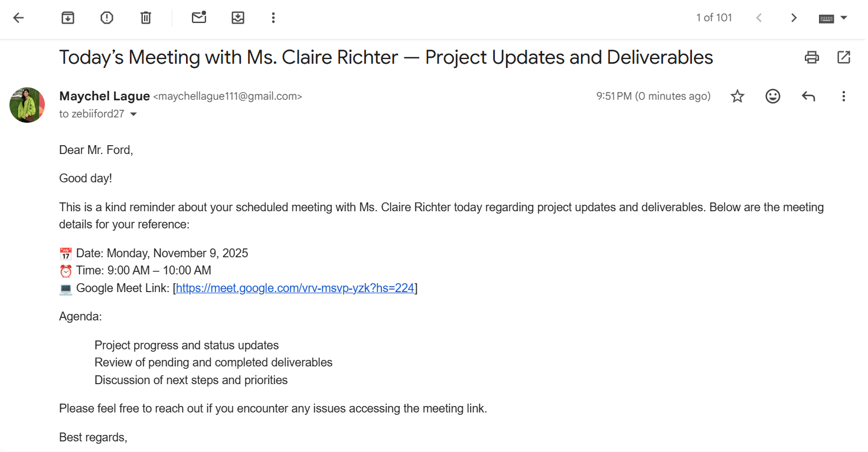Star the email from Maychel Lague

pyautogui.click(x=738, y=96)
